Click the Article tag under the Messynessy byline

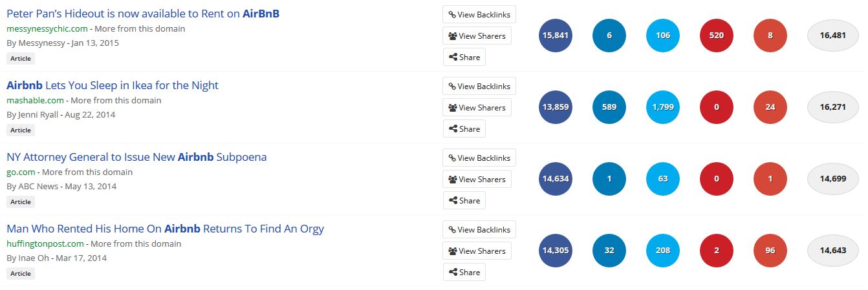click(x=21, y=58)
